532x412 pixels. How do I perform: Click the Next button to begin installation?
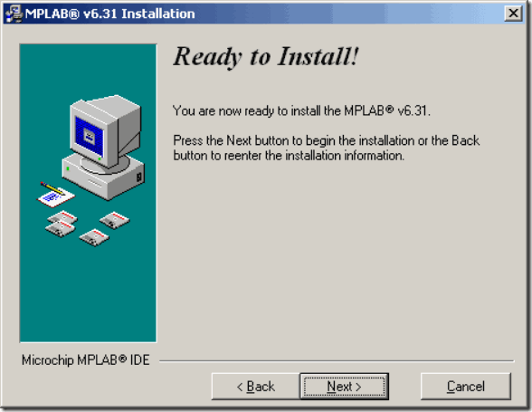(x=344, y=386)
